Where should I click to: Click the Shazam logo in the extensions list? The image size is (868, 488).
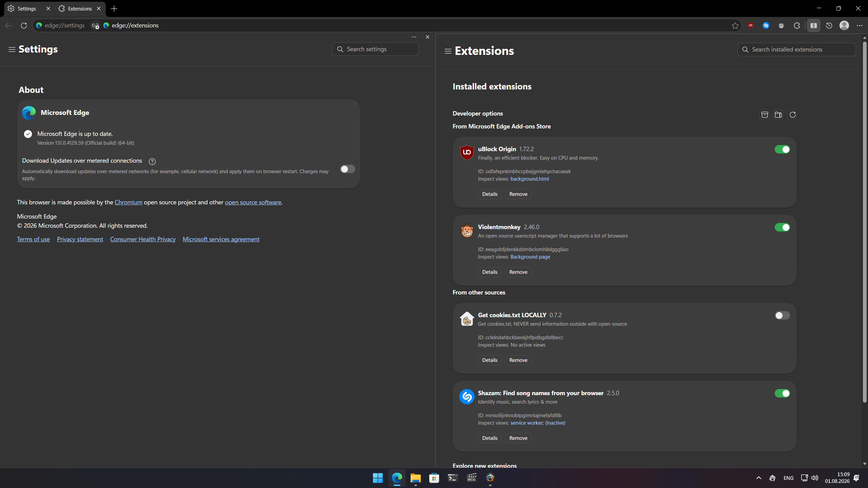467,396
